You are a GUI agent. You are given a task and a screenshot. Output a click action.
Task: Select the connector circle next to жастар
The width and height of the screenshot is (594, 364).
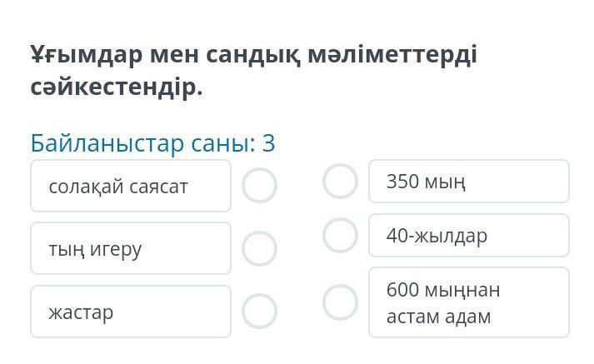point(259,311)
